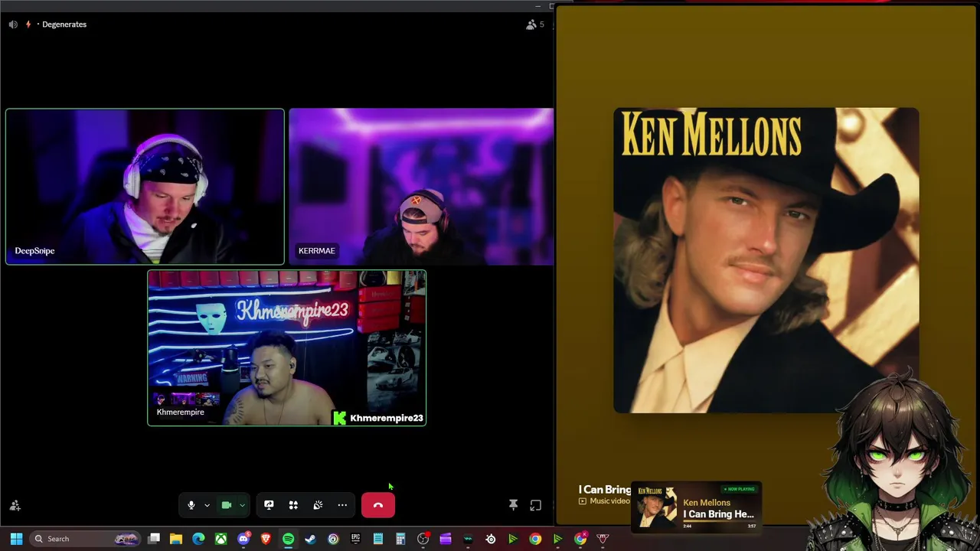The image size is (980, 551).
Task: Switch to Spotify in the taskbar
Action: point(288,539)
